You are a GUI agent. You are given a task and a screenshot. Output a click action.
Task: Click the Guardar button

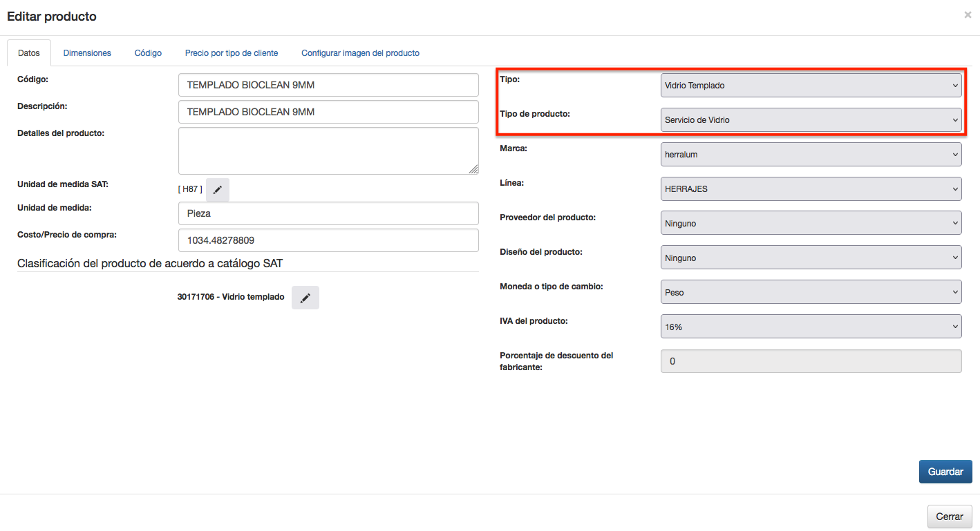click(945, 472)
